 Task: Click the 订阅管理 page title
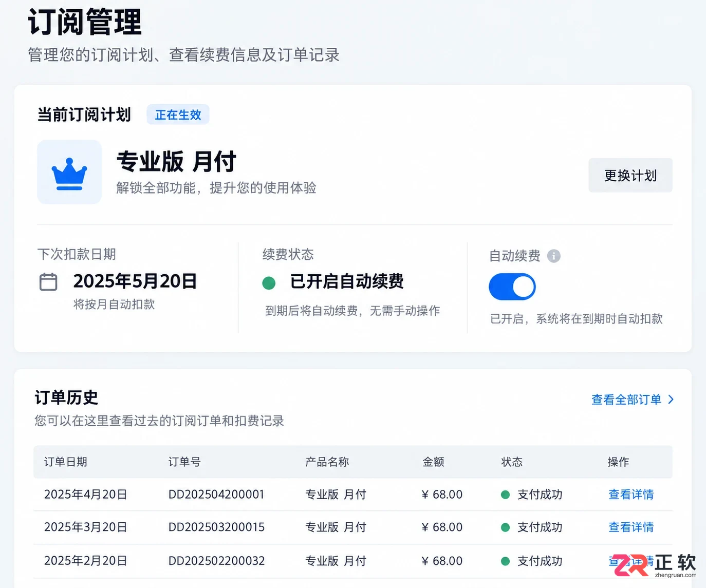(85, 22)
